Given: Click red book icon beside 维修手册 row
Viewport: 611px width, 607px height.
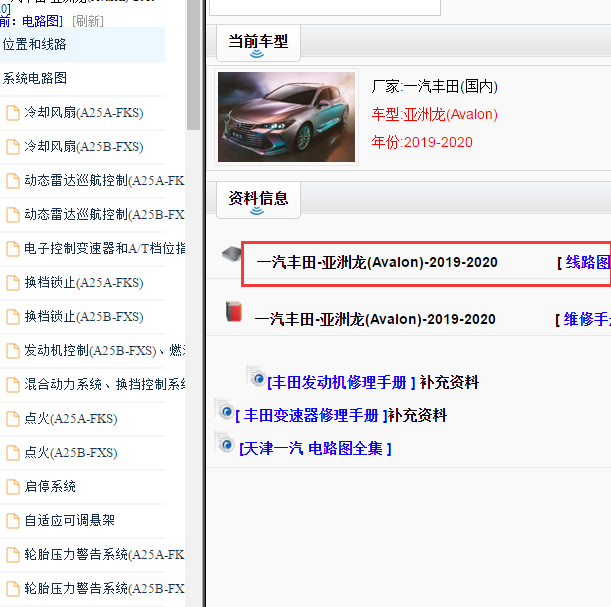Looking at the screenshot, I should (234, 311).
